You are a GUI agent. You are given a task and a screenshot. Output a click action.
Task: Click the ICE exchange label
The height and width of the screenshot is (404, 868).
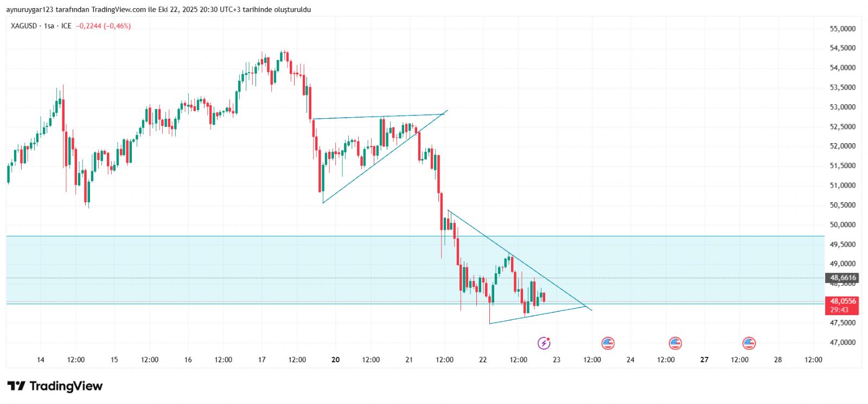click(66, 26)
